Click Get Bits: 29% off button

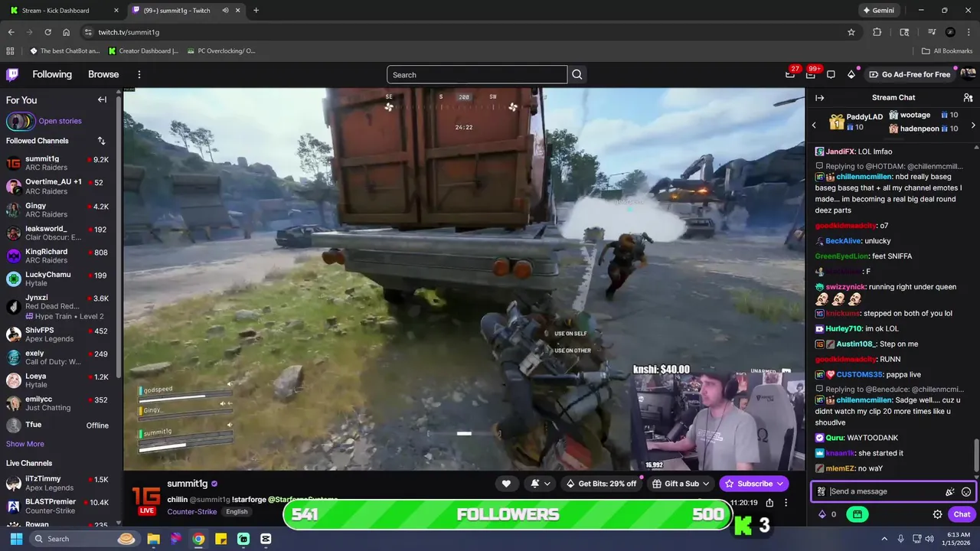pos(602,484)
